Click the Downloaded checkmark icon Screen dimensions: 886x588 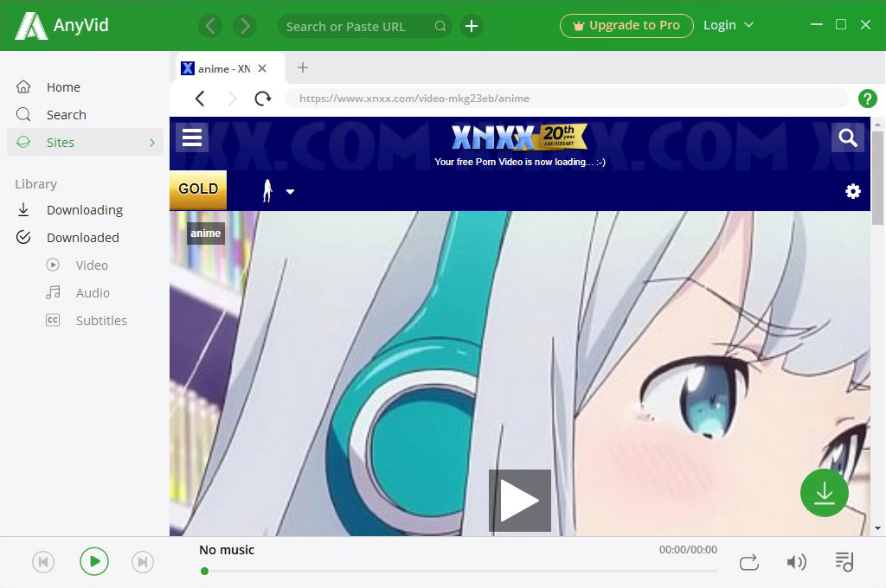tap(23, 237)
